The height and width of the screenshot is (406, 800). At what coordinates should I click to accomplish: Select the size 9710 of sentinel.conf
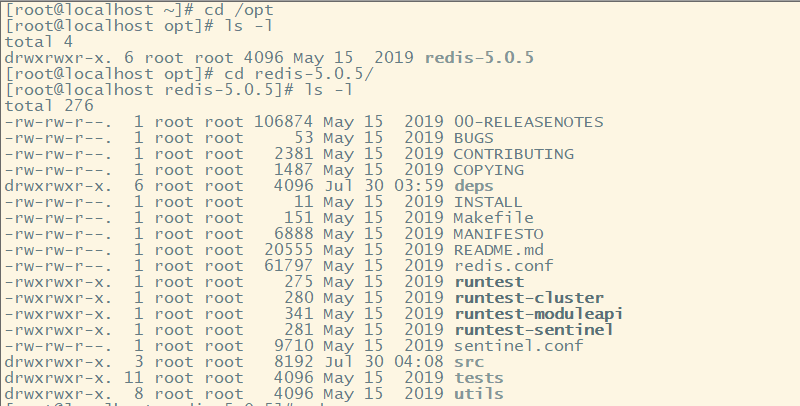click(293, 346)
